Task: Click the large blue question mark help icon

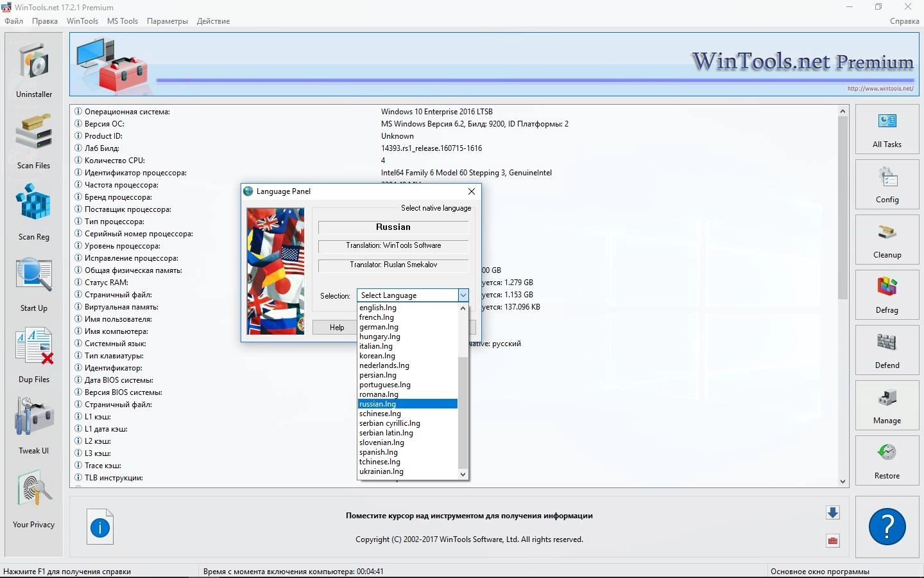Action: coord(887,527)
